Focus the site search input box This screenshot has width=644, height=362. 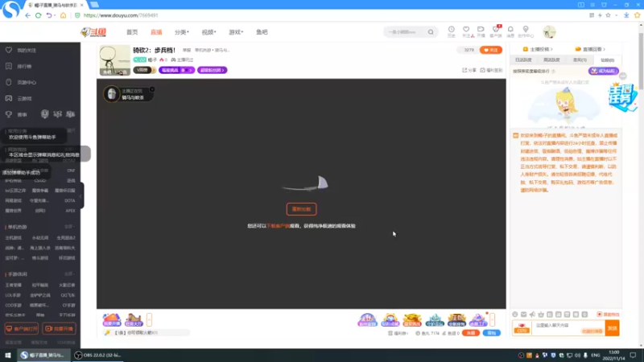click(405, 32)
